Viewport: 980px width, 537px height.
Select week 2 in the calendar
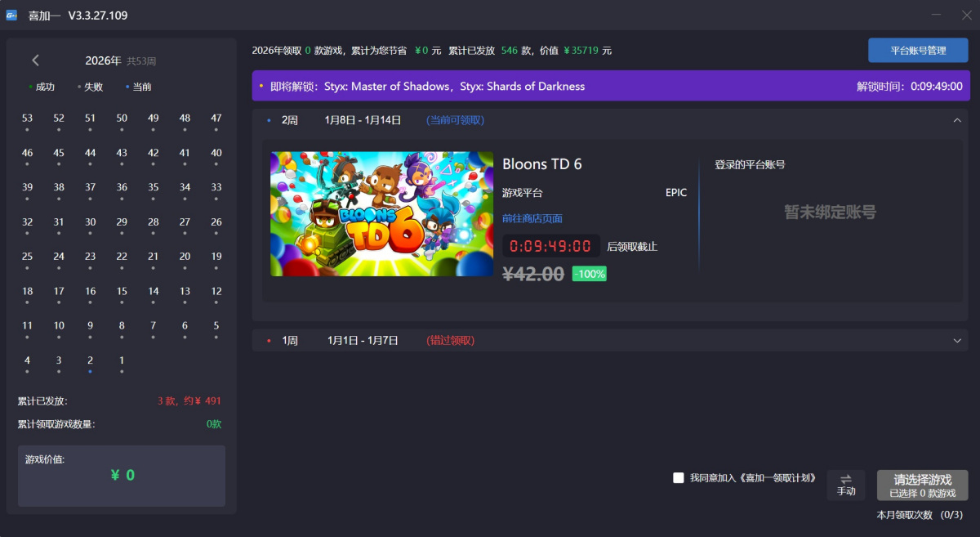click(x=90, y=360)
